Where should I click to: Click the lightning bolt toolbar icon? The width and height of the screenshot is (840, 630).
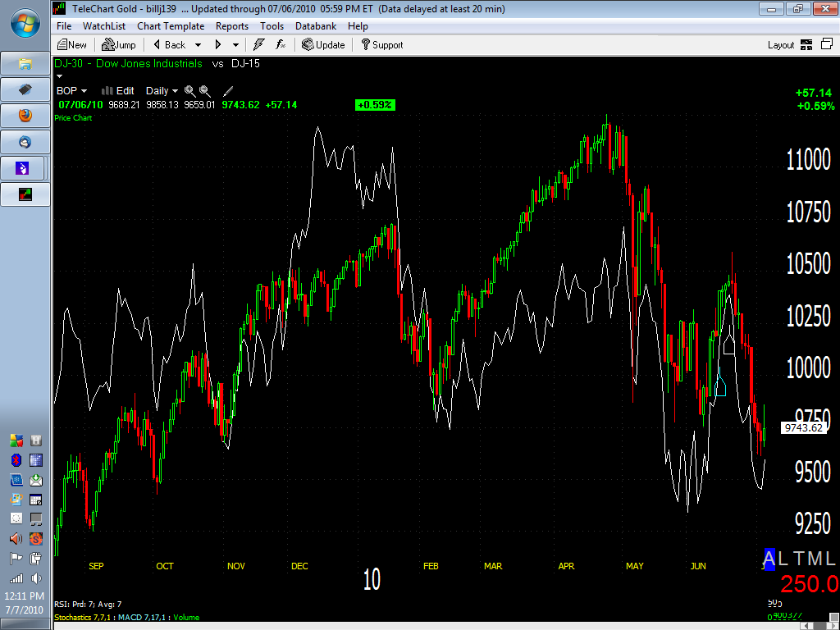click(x=258, y=45)
